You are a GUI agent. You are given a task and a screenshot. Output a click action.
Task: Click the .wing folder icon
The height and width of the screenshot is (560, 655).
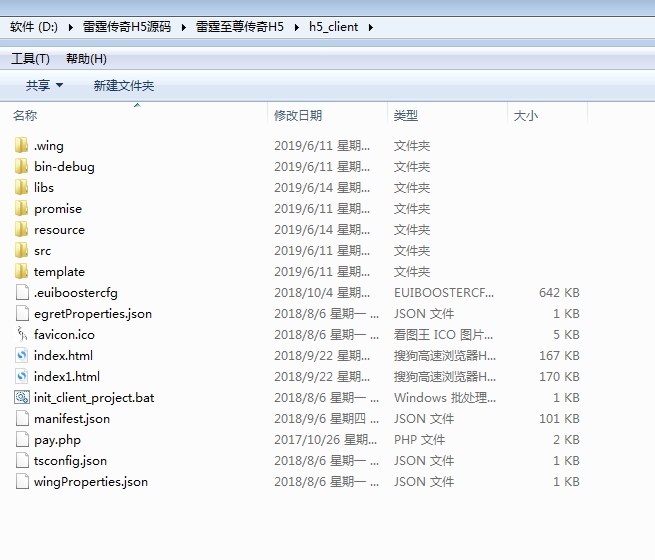coord(22,146)
